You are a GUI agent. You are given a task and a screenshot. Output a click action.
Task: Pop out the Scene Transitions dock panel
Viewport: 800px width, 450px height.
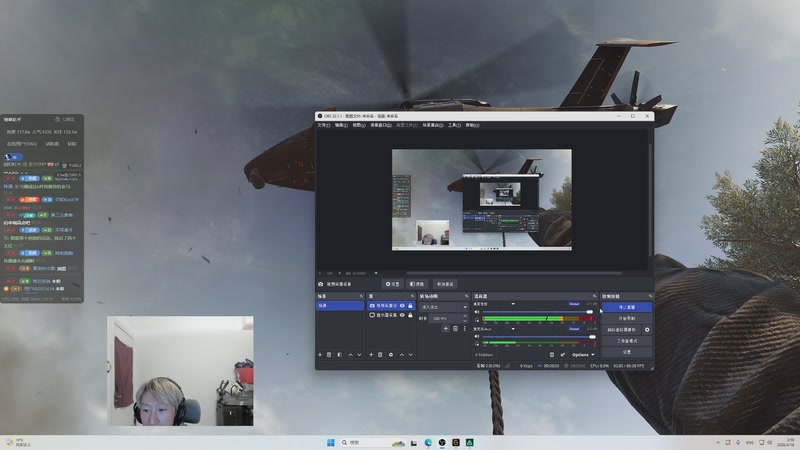[x=466, y=296]
